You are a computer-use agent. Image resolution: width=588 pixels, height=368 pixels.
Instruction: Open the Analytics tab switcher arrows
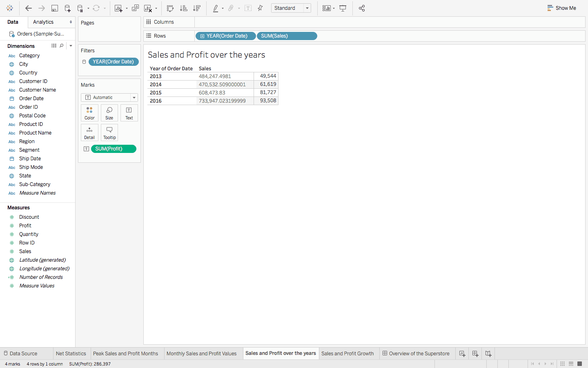coord(71,22)
